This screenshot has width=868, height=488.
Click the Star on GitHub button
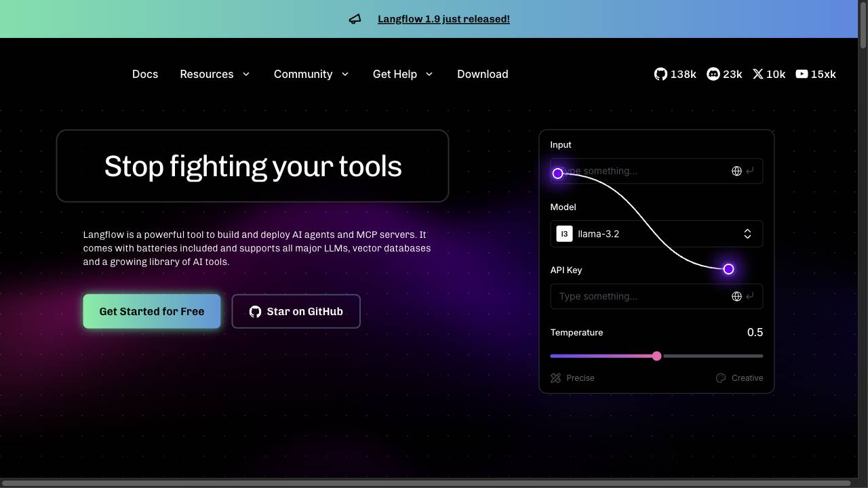pyautogui.click(x=296, y=311)
